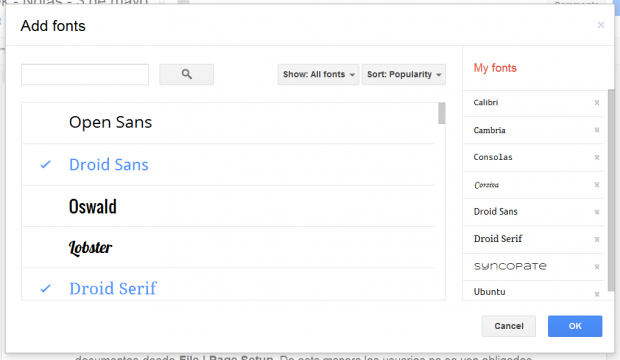
Task: Remove Cambria from My fonts
Action: pos(597,130)
